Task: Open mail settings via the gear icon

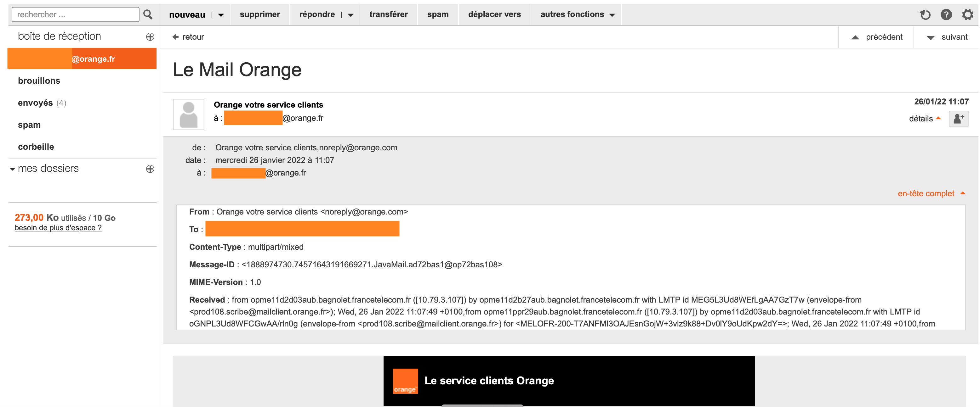Action: [967, 14]
